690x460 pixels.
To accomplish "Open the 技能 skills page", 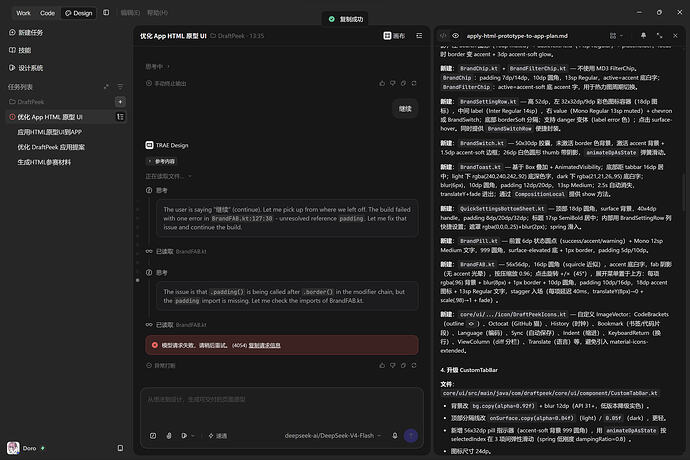I will [20, 50].
